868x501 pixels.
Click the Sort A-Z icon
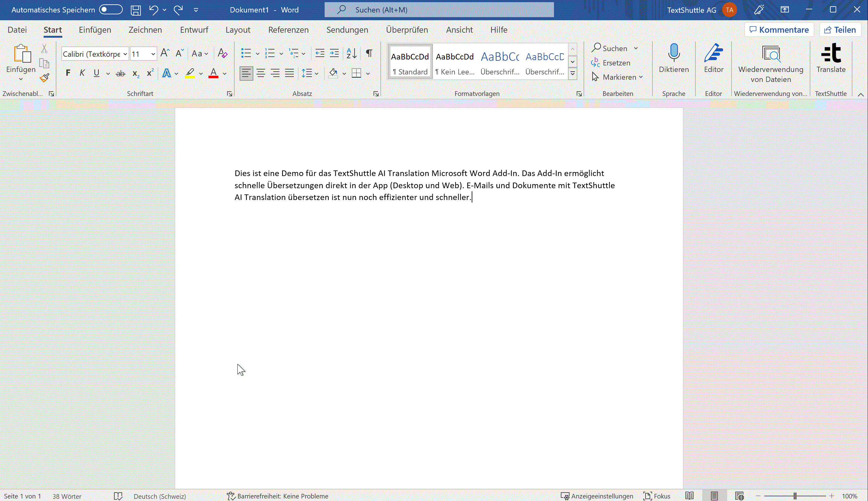click(351, 53)
